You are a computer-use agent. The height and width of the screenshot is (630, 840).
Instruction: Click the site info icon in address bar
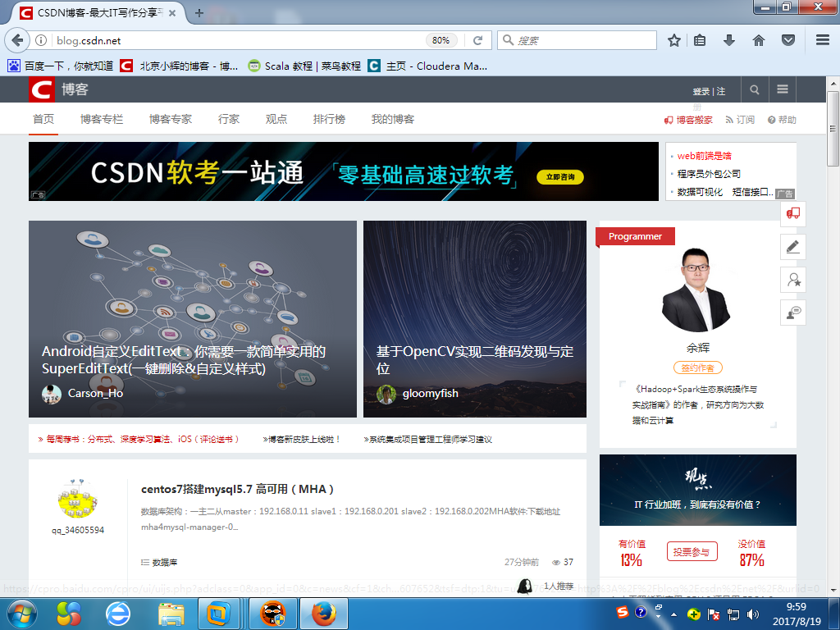click(41, 40)
